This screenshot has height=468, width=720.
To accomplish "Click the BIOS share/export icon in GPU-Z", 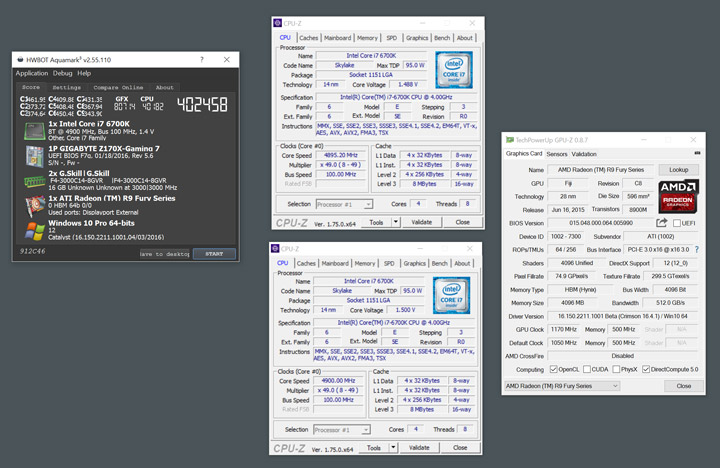I will coord(661,223).
